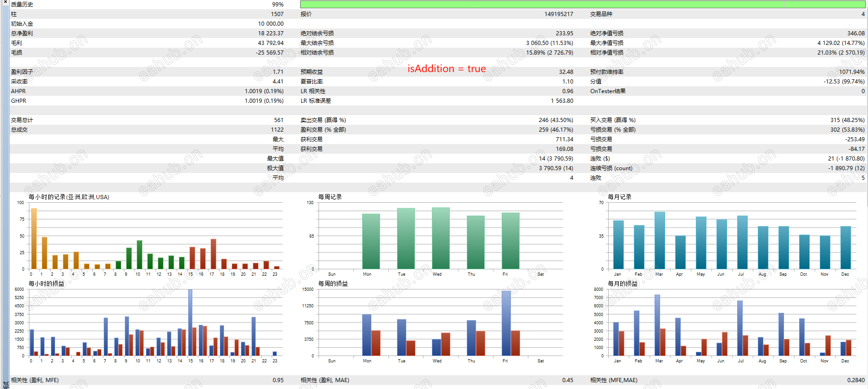Viewport: 868px width, 389px height.
Task: Click the 每月记录 chart title
Action: pos(620,197)
